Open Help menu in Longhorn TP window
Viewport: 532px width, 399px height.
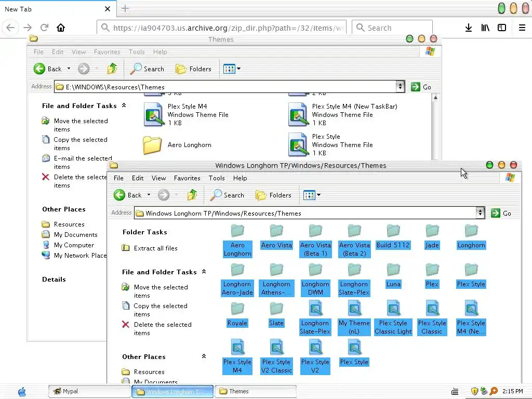[x=240, y=178]
